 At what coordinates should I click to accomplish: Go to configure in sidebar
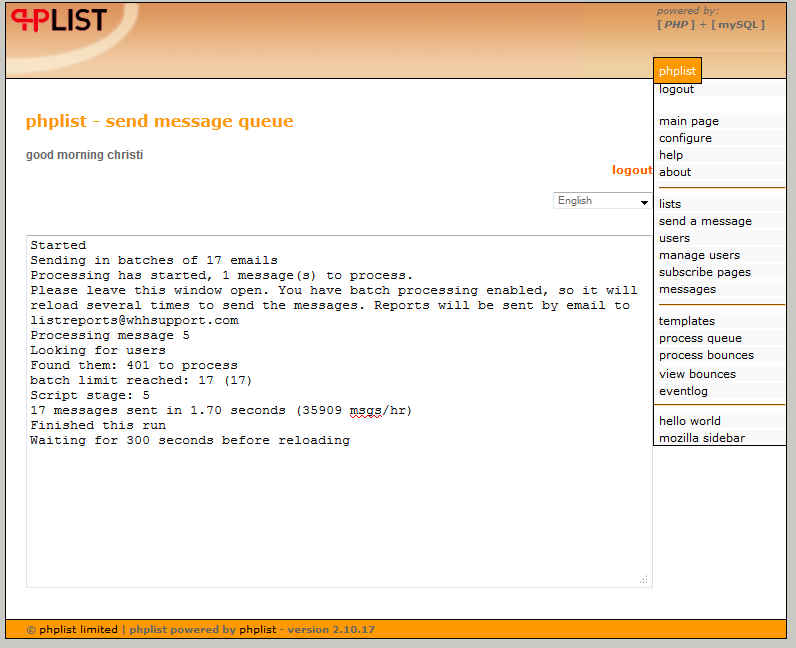(685, 138)
